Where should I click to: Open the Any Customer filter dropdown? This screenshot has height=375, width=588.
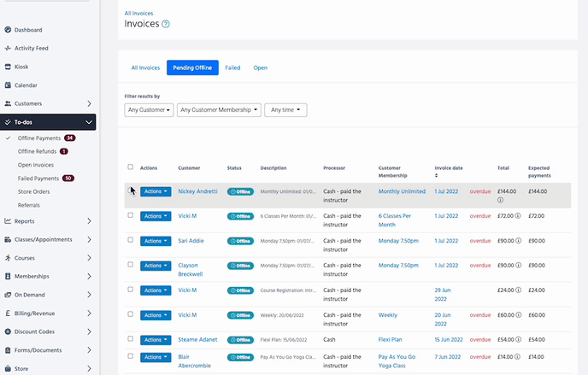tap(150, 110)
